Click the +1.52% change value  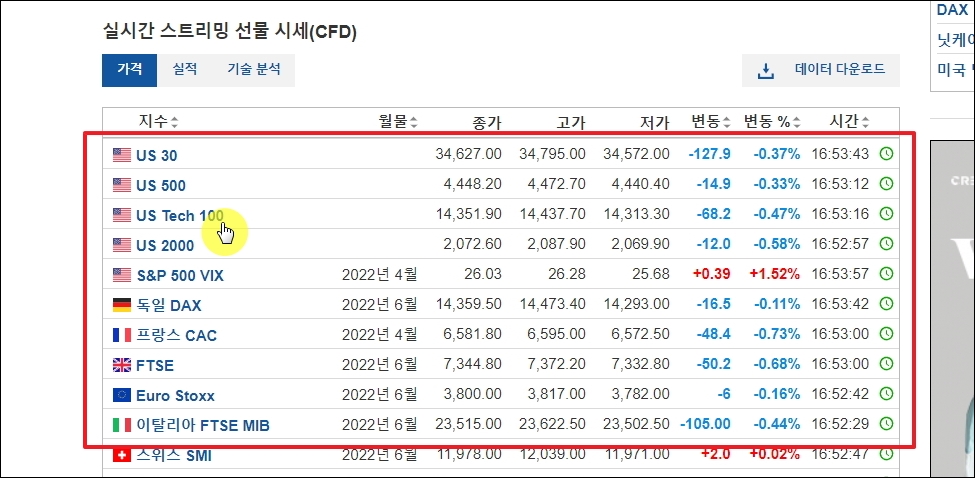coord(774,273)
